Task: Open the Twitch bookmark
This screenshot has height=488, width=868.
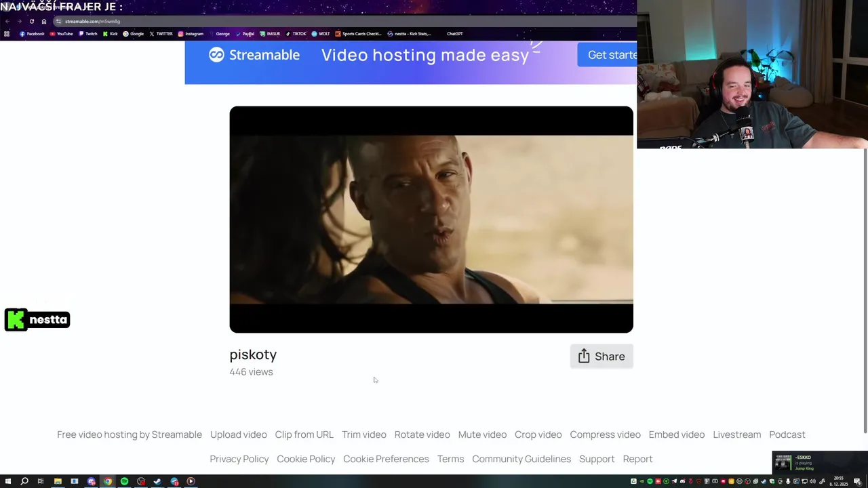Action: [x=87, y=34]
